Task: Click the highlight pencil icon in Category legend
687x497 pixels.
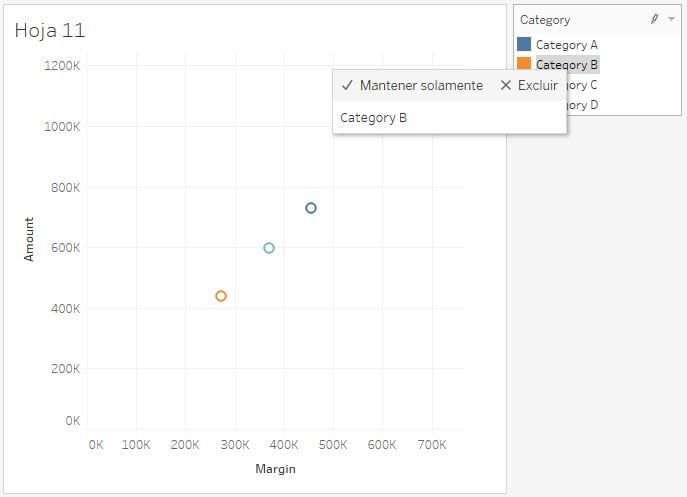Action: click(654, 19)
